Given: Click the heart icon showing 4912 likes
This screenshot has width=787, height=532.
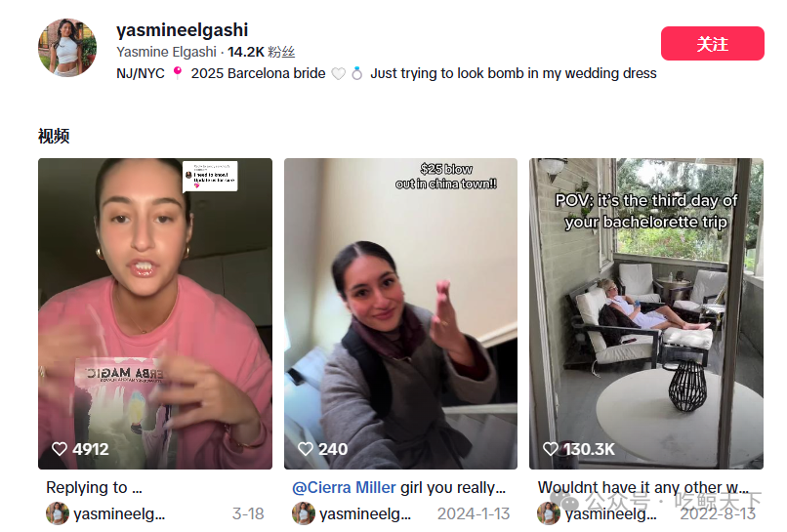Looking at the screenshot, I should (60, 449).
